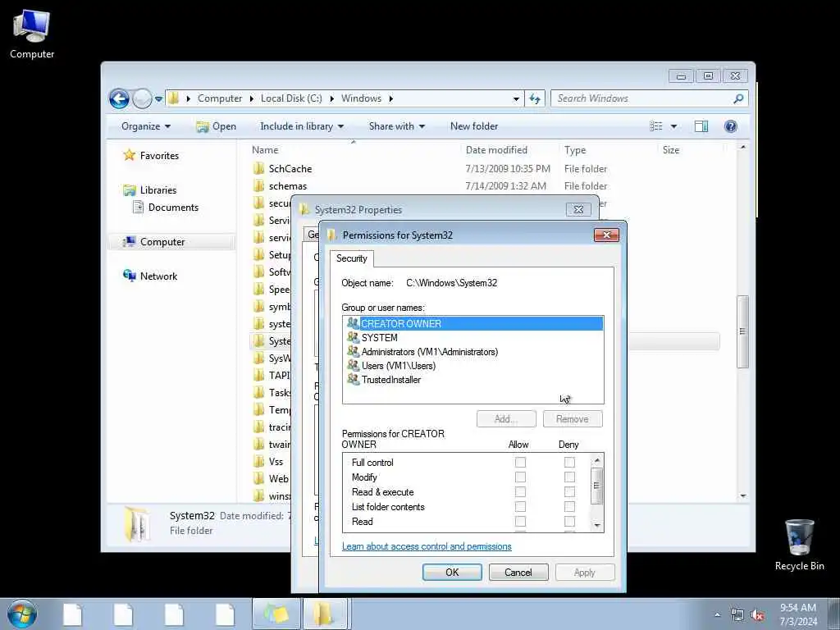The height and width of the screenshot is (630, 840).
Task: Click the refresh button beside address bar
Action: (x=535, y=98)
